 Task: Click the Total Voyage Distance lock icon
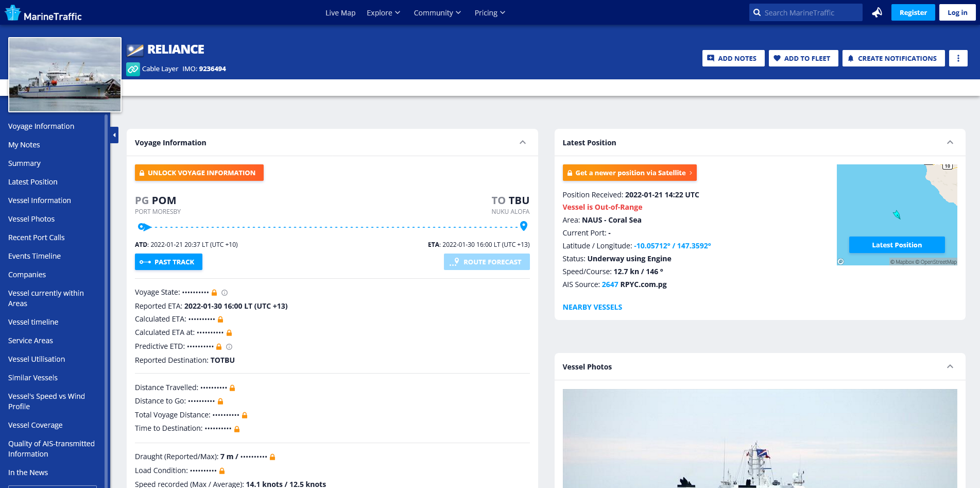[245, 415]
